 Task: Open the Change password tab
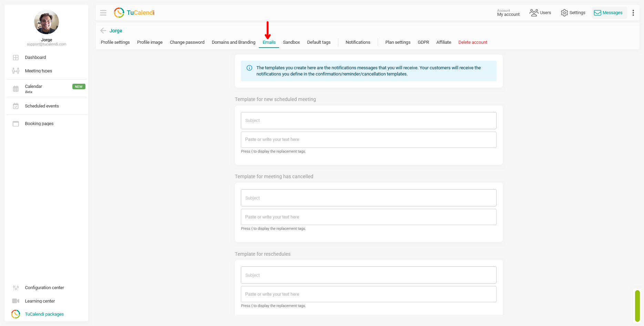point(187,42)
